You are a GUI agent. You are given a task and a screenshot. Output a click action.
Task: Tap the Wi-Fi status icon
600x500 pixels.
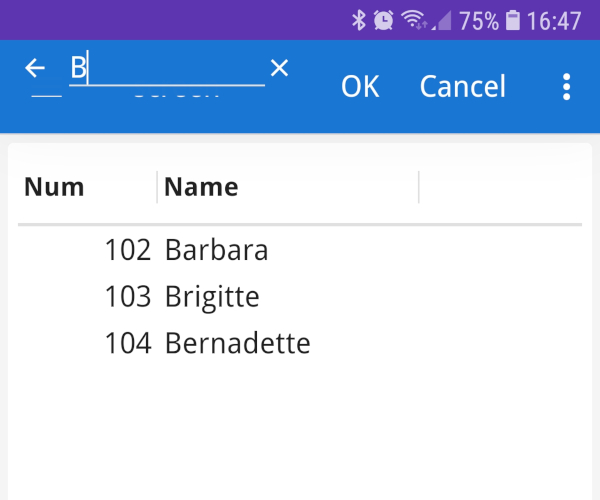click(414, 20)
